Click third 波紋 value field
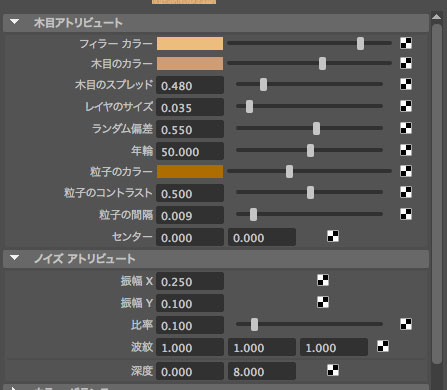This screenshot has height=390, width=447. point(334,347)
